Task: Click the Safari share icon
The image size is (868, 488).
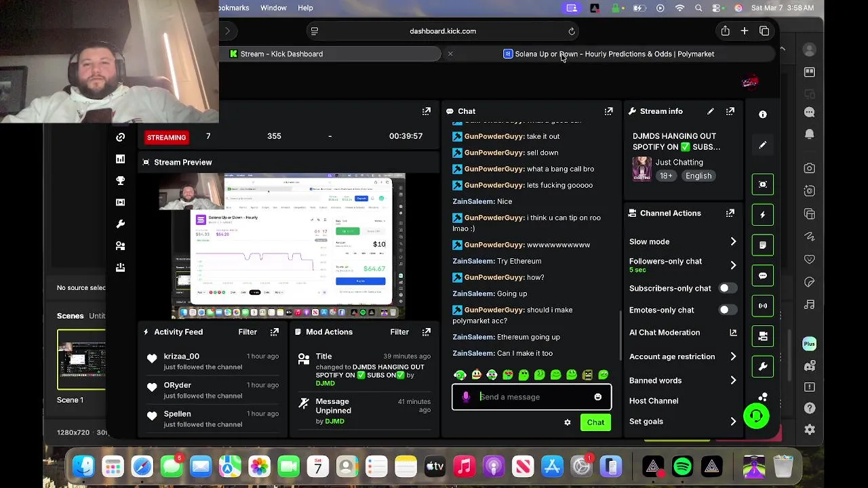Action: [725, 31]
